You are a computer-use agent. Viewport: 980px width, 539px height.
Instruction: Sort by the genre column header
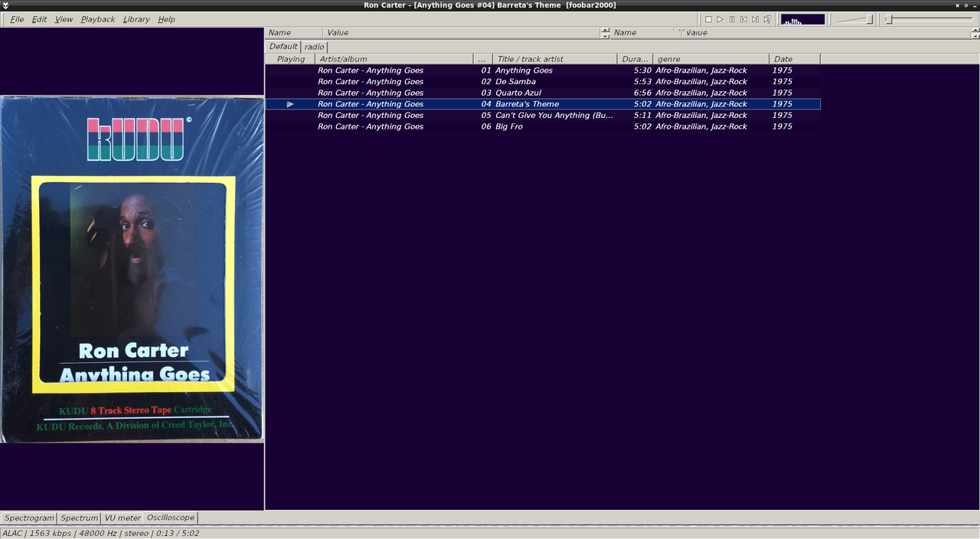pos(710,59)
